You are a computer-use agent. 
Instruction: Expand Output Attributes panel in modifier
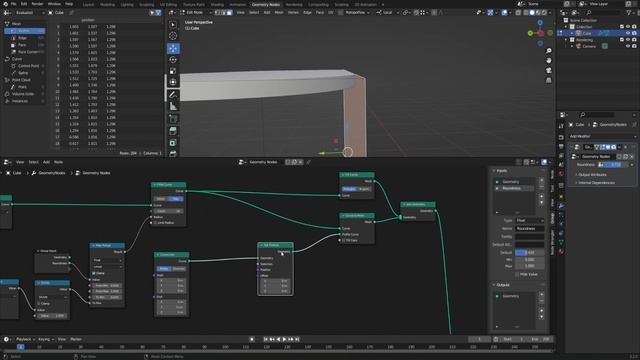592,175
